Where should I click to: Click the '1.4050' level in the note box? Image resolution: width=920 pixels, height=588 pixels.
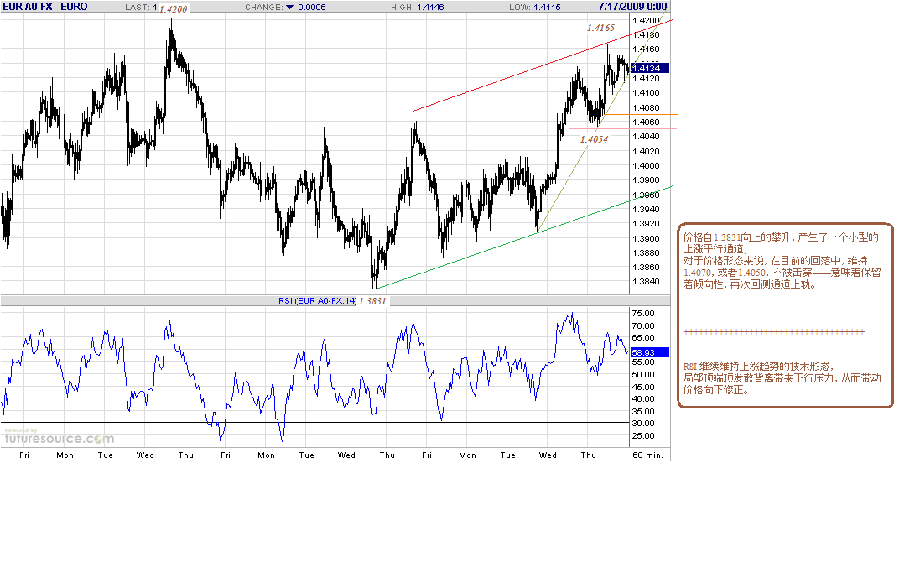click(752, 273)
